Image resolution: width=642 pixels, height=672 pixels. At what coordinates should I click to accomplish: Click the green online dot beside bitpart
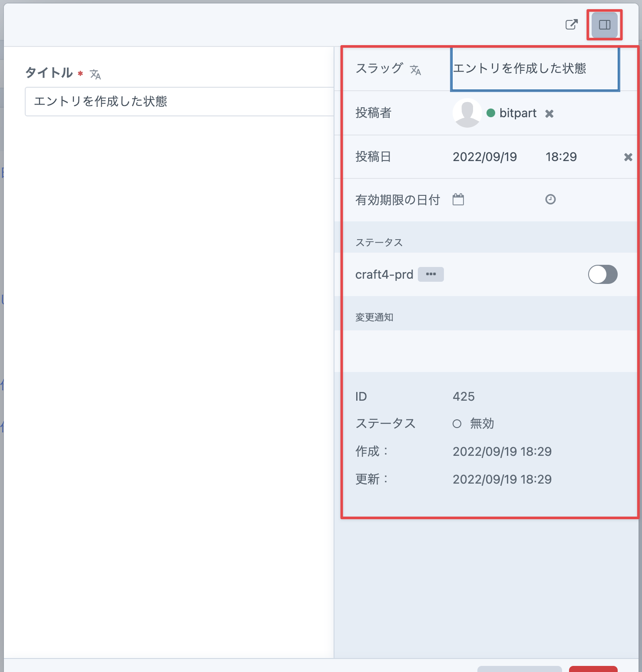(x=490, y=112)
